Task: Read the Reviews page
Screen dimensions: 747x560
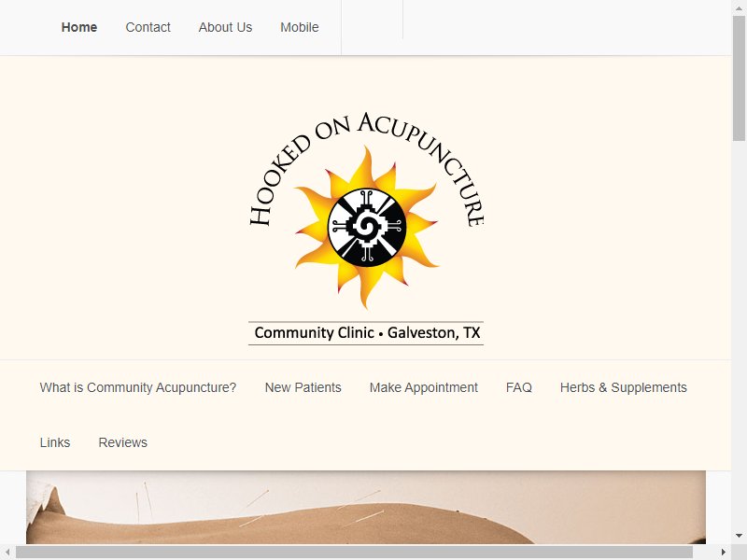Action: coord(123,442)
